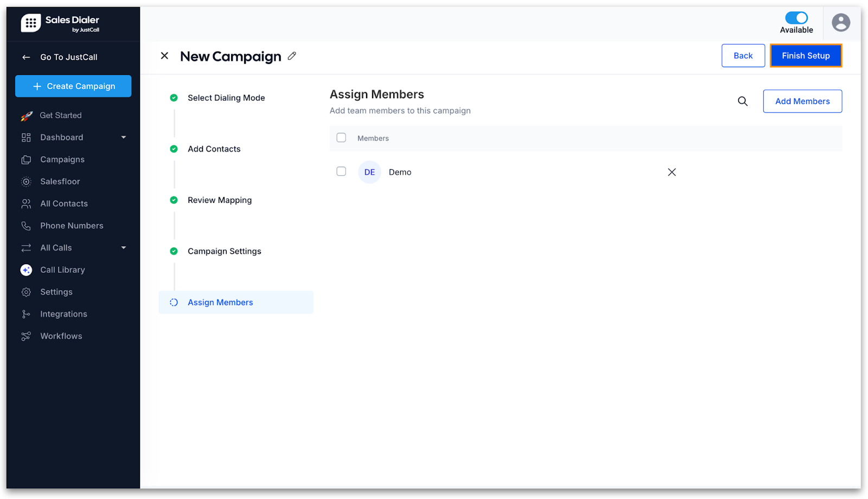Open the user profile avatar icon
The height and width of the screenshot is (499, 868).
pos(840,23)
